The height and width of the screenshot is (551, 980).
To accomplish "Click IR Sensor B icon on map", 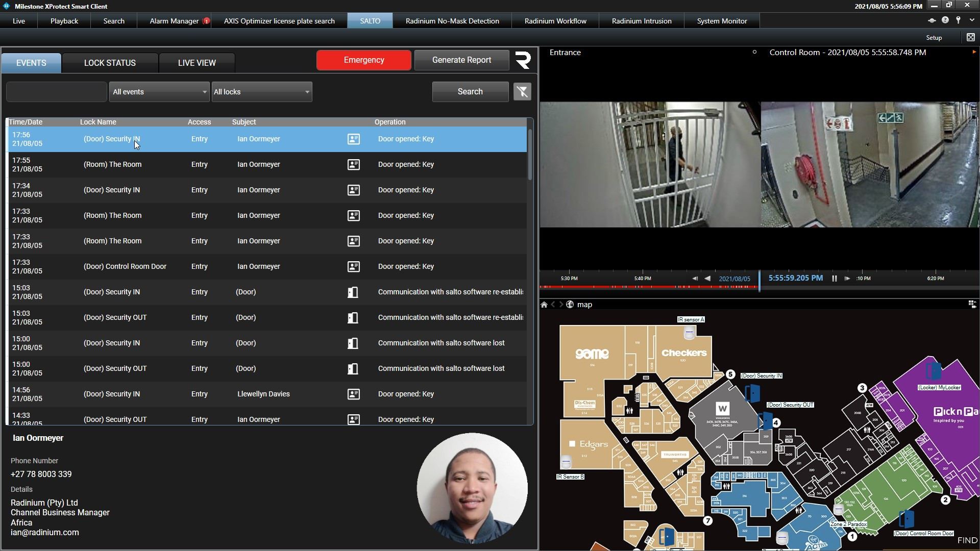I will (x=566, y=462).
